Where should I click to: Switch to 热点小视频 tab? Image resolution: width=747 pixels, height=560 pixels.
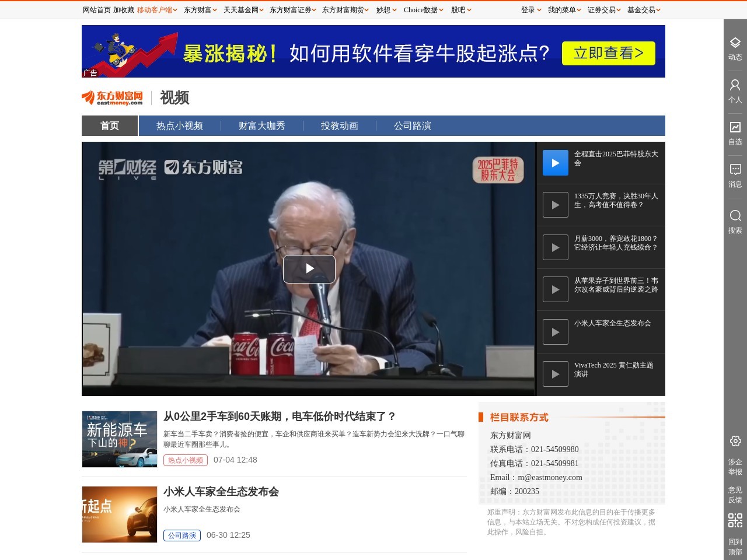(180, 125)
